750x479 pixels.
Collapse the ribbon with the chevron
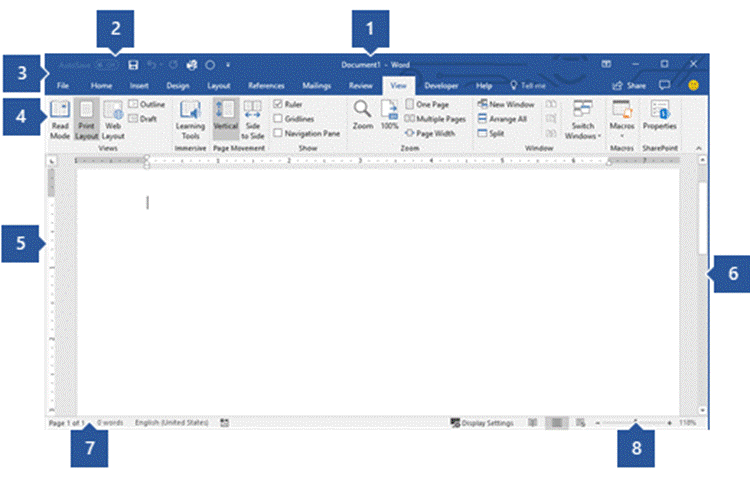pos(699,148)
